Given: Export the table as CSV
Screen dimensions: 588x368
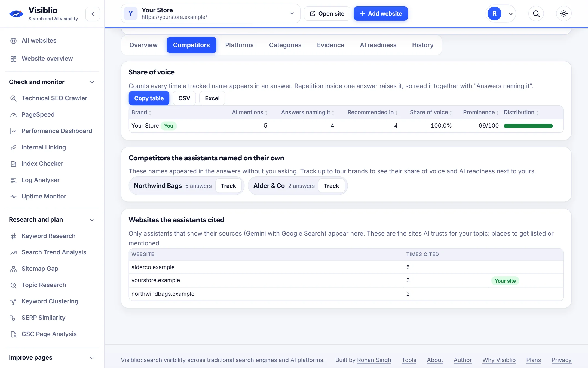Looking at the screenshot, I should click(x=184, y=98).
